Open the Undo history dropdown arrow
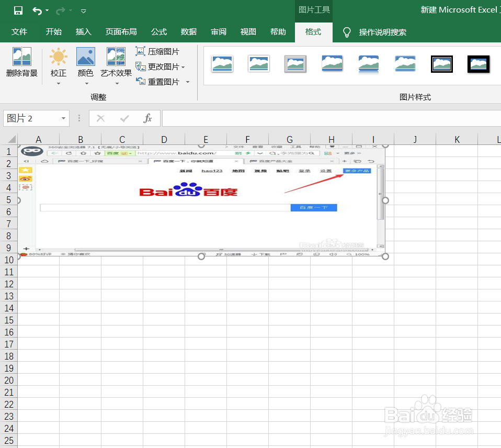501x448 pixels. (47, 10)
